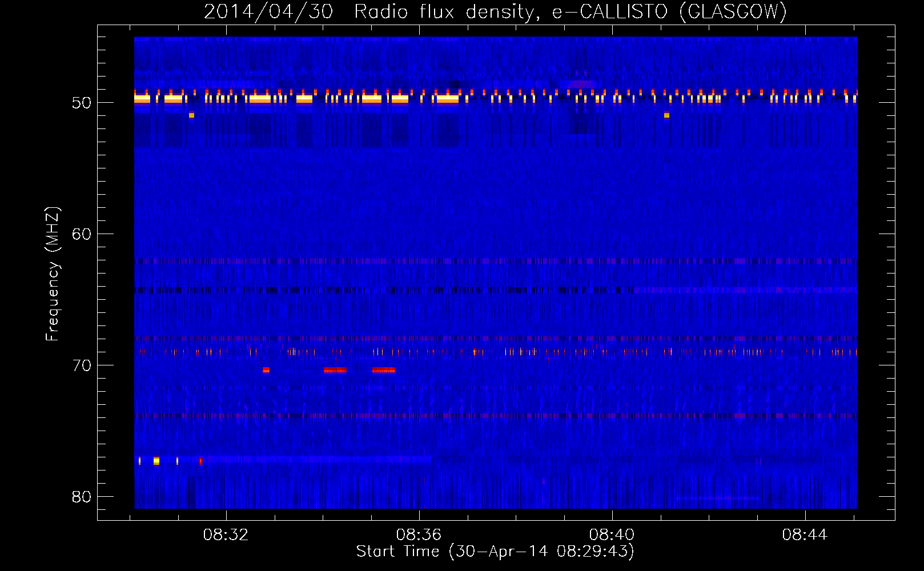Click the 70 frequency tick label

(82, 365)
